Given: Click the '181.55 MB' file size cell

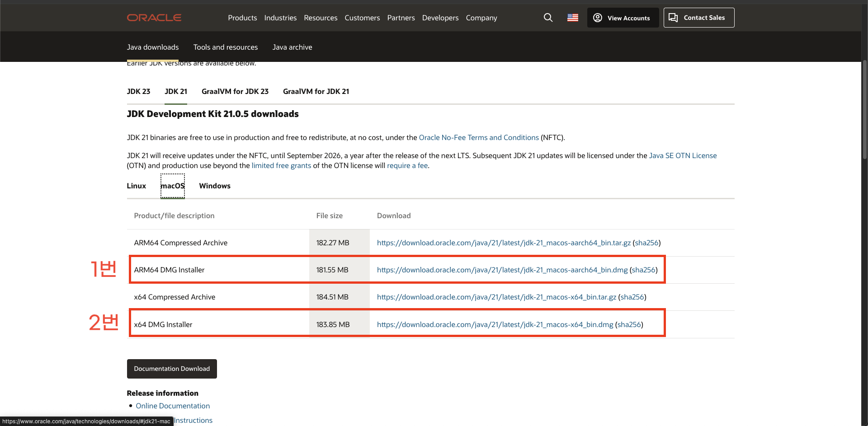Looking at the screenshot, I should tap(340, 270).
